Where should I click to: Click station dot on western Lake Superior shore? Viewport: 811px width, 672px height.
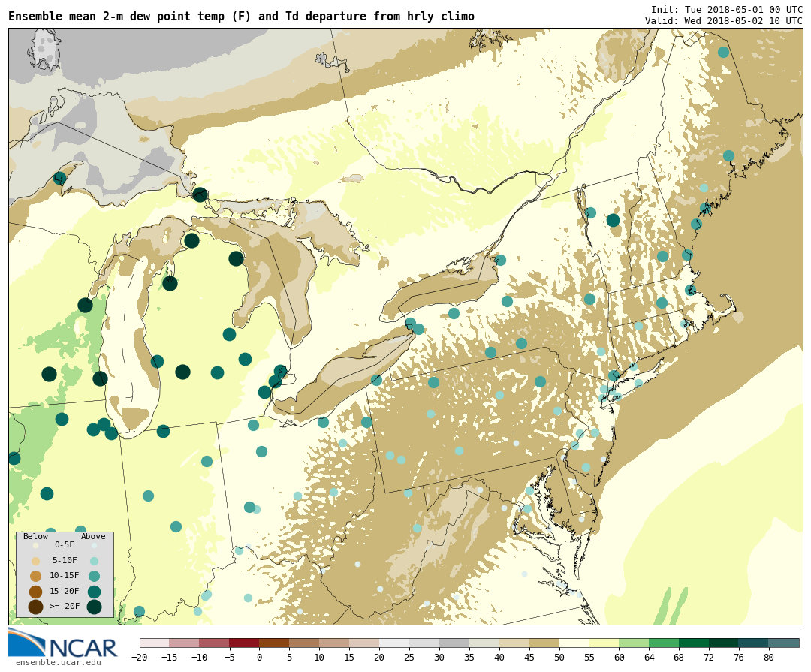(59, 178)
